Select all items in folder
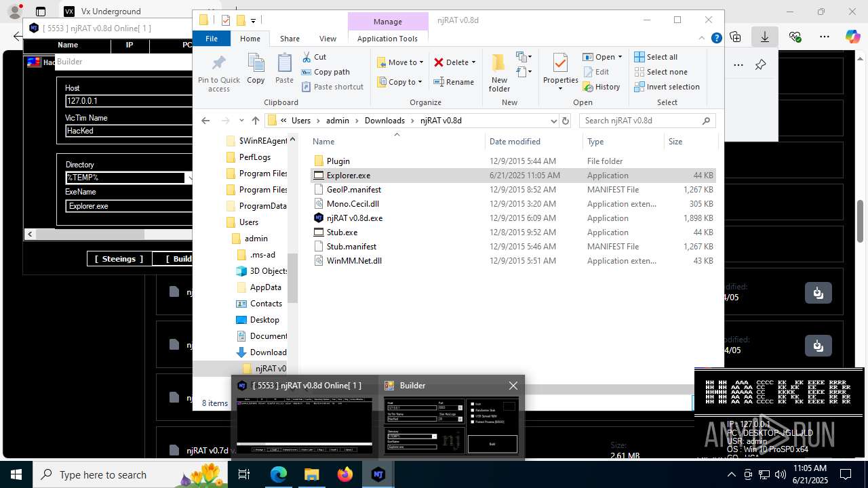 click(x=656, y=57)
